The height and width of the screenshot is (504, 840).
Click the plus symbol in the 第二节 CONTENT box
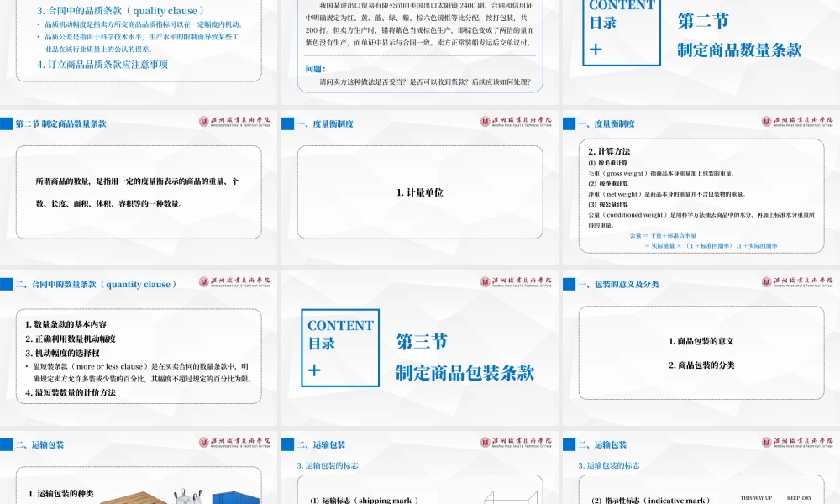[x=596, y=49]
